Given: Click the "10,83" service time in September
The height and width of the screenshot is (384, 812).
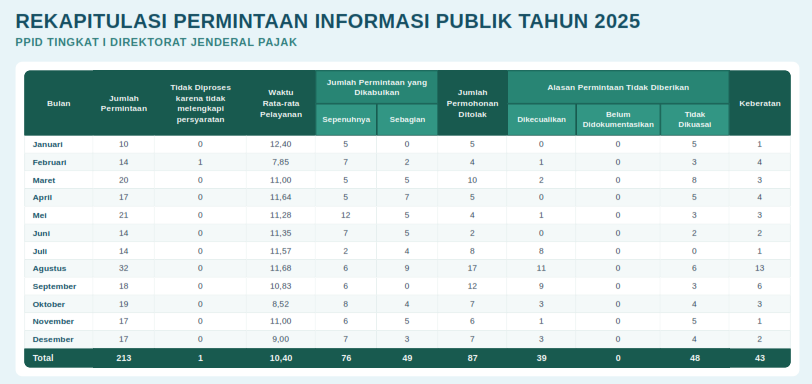Looking at the screenshot, I should (x=281, y=287).
